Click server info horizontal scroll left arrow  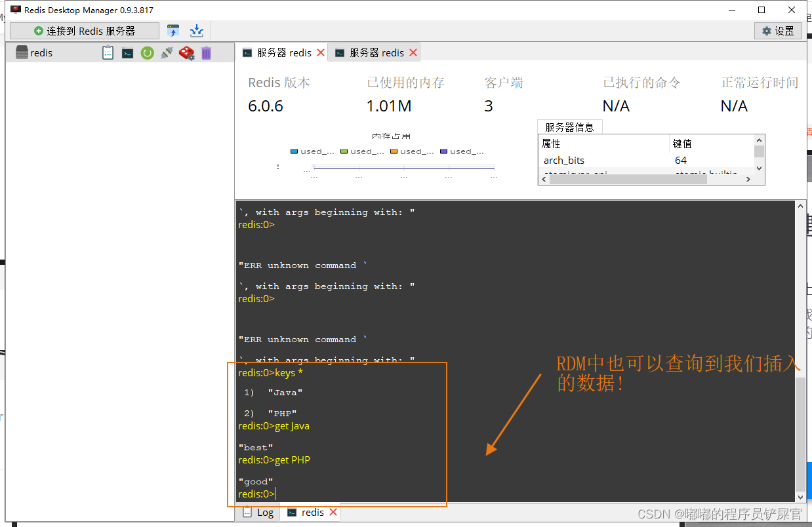tap(544, 180)
